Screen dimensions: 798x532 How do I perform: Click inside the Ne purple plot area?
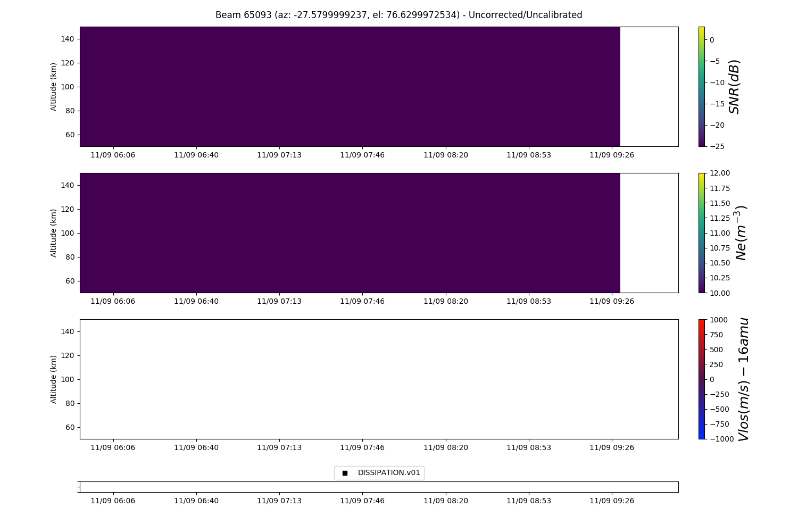(350, 232)
